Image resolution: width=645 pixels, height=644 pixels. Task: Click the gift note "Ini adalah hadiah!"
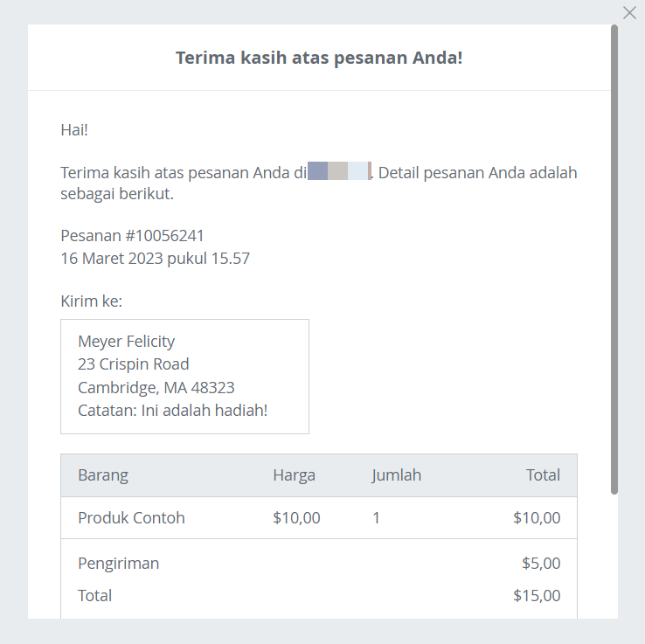tap(204, 411)
